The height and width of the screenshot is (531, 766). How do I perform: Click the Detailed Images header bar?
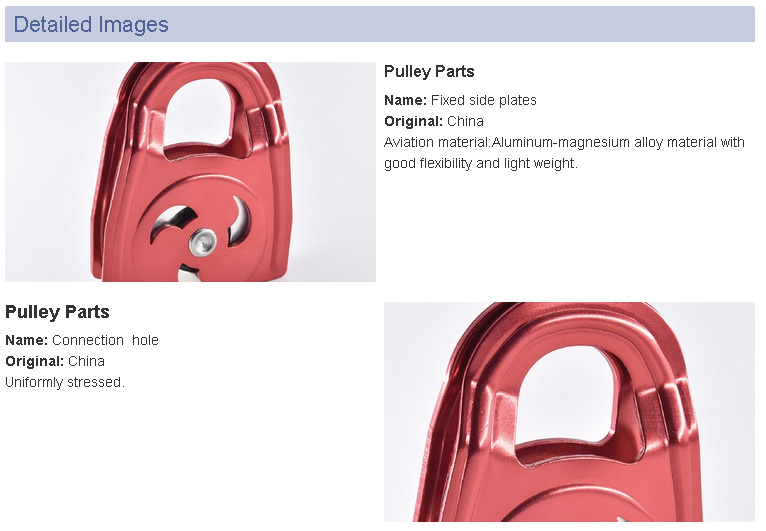click(x=380, y=24)
